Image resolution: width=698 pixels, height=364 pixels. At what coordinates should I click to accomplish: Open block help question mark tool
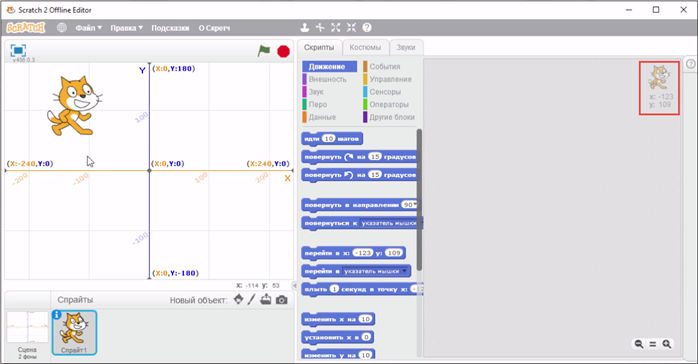(x=367, y=28)
